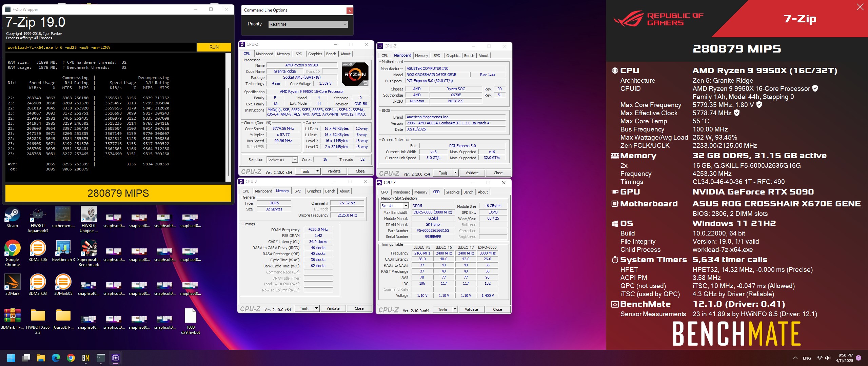This screenshot has width=868, height=366.
Task: Open Geekbench 3 desktop shortcut
Action: tap(63, 251)
